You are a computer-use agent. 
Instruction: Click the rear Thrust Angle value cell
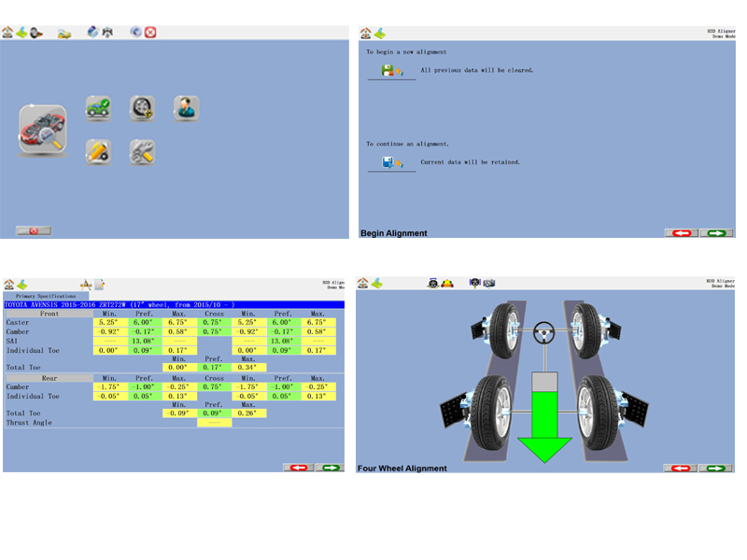coord(214,423)
